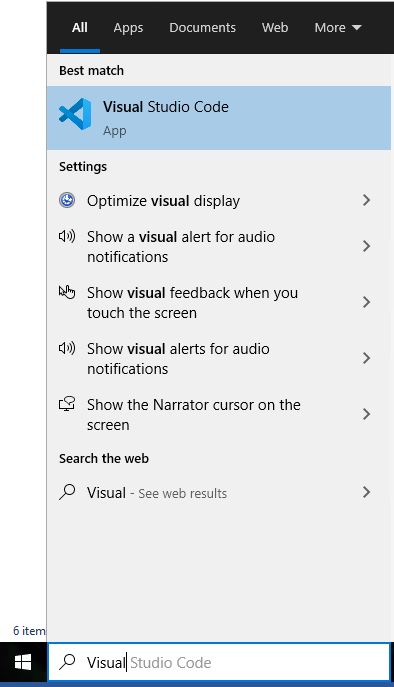Open Show visual alerts for audio notifications

click(x=219, y=358)
